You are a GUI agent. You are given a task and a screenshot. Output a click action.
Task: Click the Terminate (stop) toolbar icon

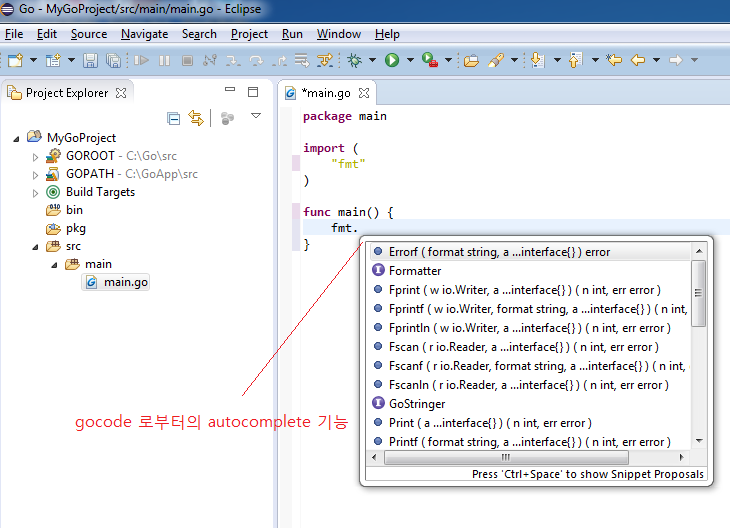(x=187, y=60)
